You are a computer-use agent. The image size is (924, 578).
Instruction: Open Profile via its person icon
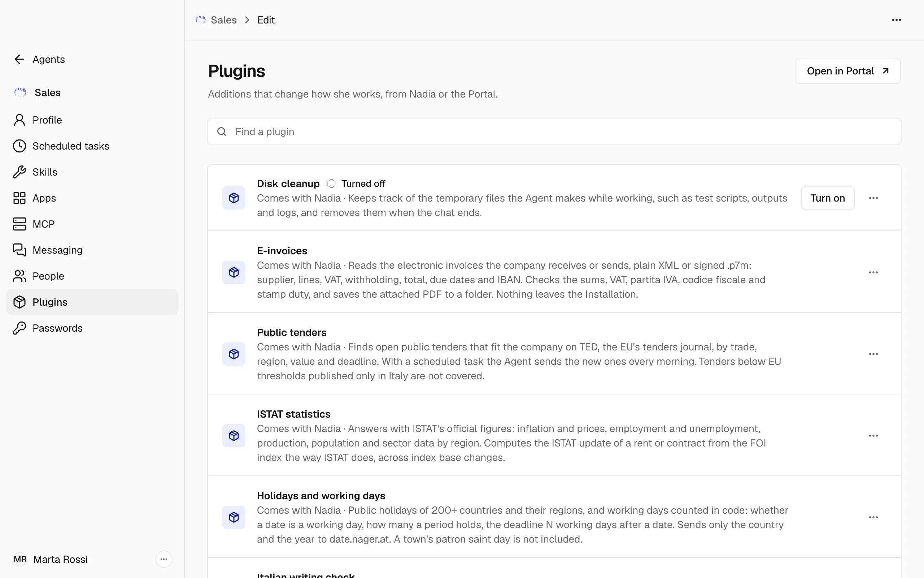pyautogui.click(x=19, y=120)
